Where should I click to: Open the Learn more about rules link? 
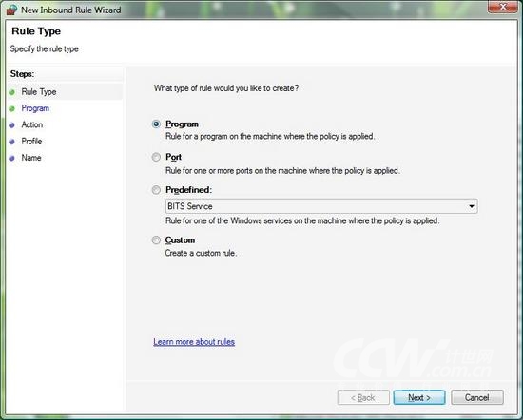(x=194, y=342)
